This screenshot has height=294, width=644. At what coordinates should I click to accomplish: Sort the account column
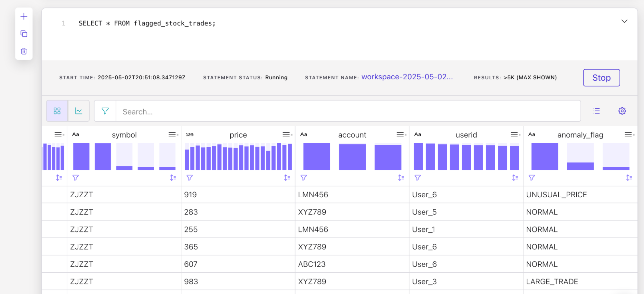pyautogui.click(x=401, y=178)
